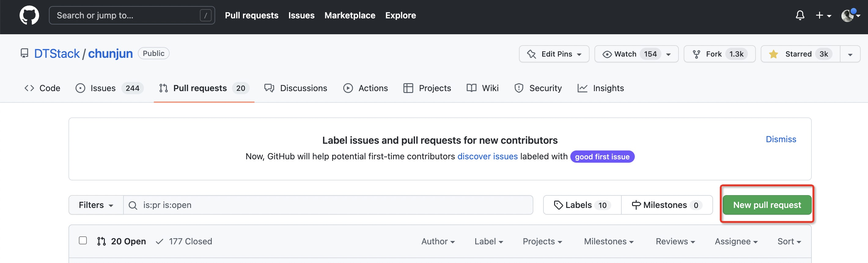Open the notifications bell
The height and width of the screenshot is (263, 868).
coord(800,16)
